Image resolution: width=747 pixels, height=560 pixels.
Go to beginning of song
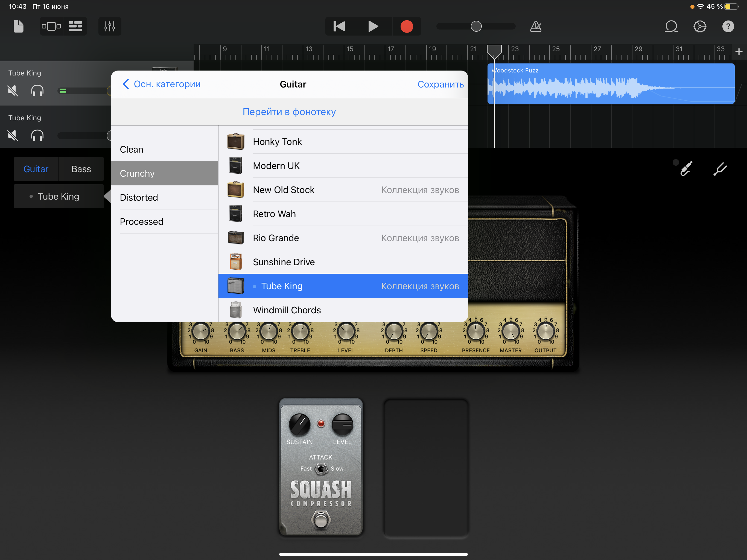(339, 26)
